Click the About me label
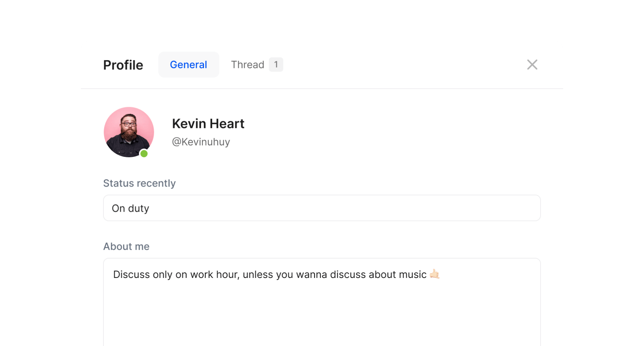 [x=126, y=246]
